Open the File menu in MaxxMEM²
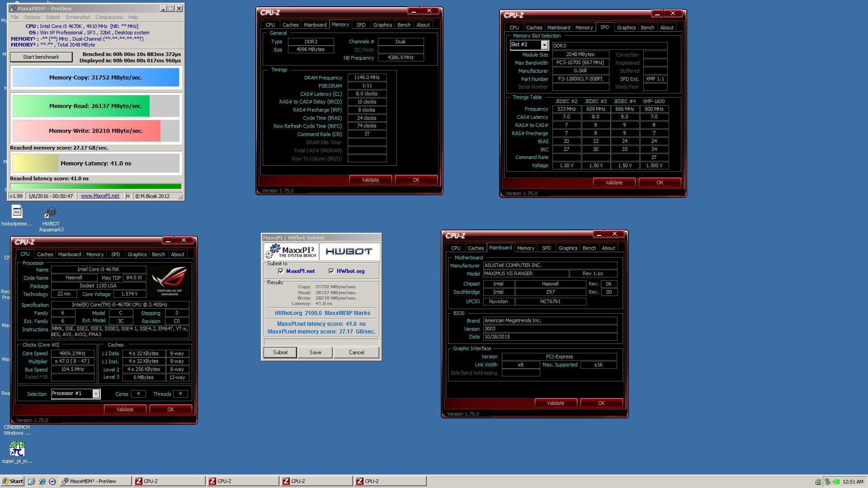 (14, 17)
